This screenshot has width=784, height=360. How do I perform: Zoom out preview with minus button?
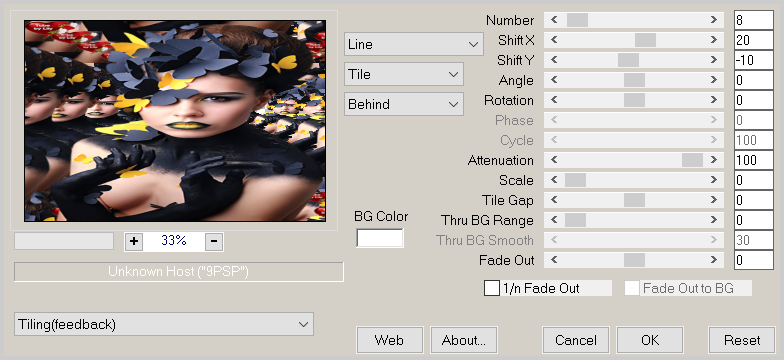pos(214,241)
